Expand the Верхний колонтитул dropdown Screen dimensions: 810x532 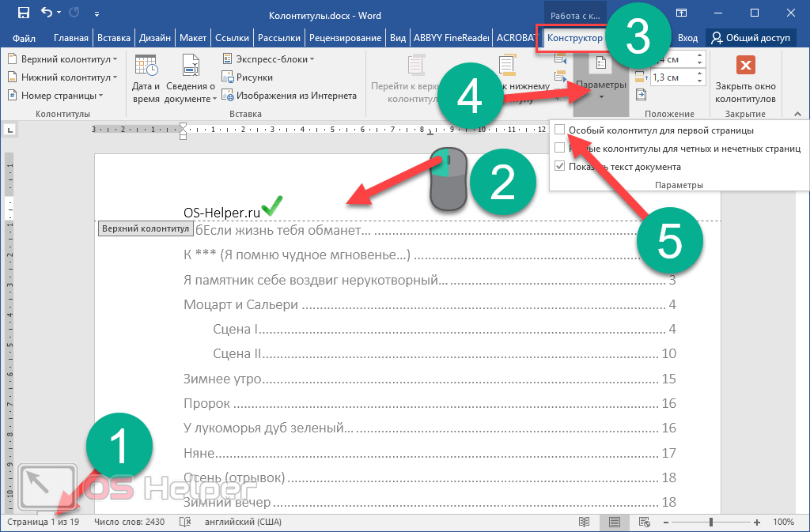click(62, 59)
